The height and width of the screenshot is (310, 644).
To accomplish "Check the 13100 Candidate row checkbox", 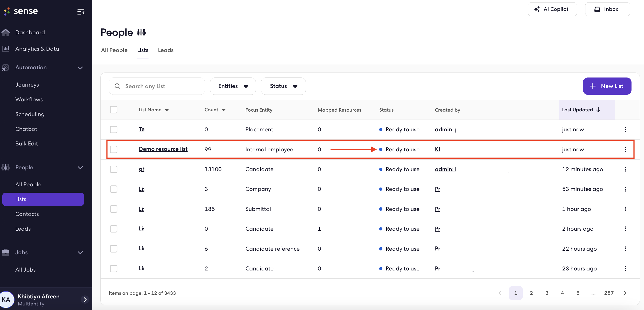I will click(x=114, y=169).
